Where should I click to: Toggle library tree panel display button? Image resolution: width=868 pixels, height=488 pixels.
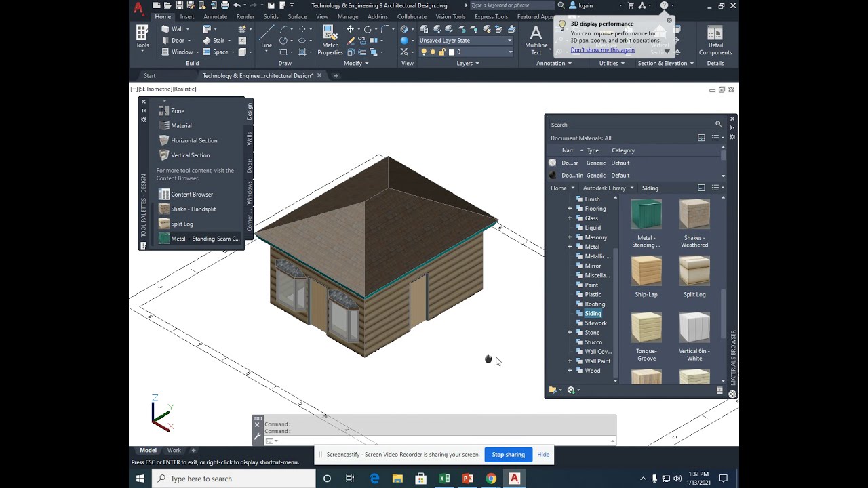tap(701, 188)
